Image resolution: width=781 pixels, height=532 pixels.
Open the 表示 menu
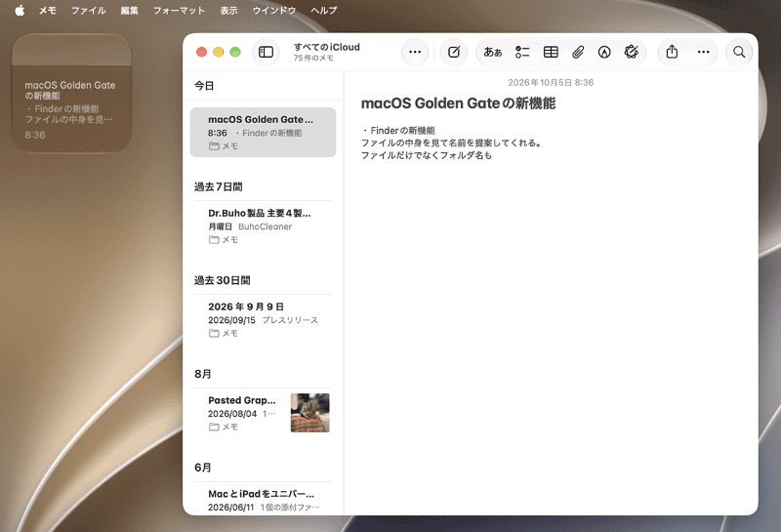click(x=228, y=11)
